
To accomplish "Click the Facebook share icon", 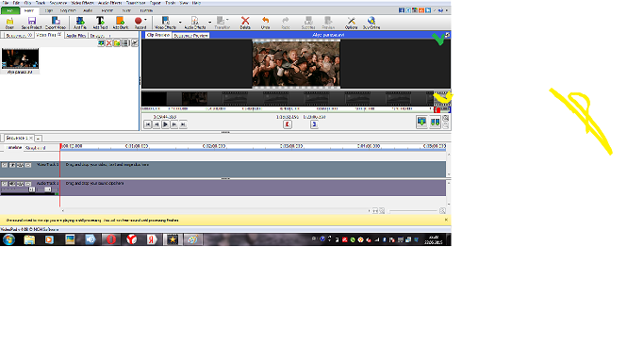I will [x=402, y=10].
